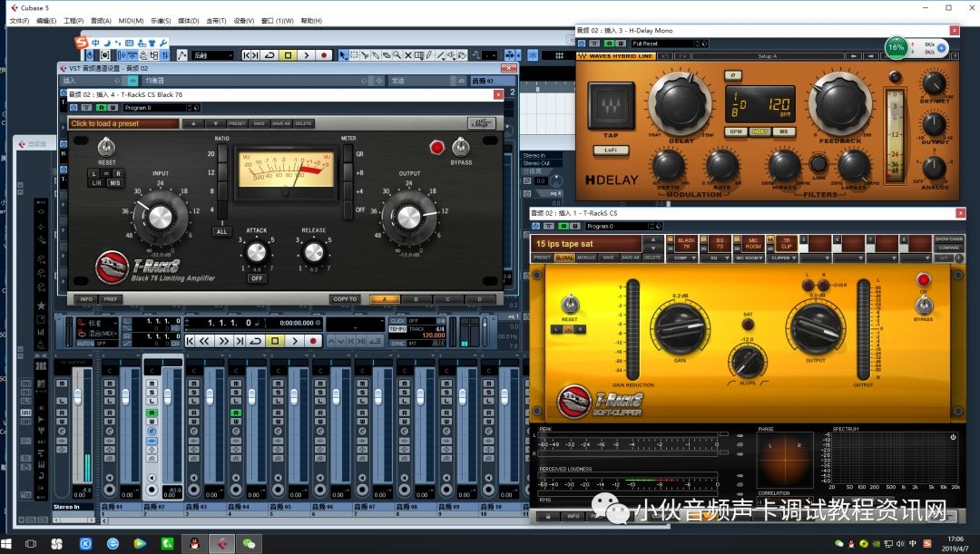Viewport: 980px width, 554px height.
Task: Open the MIDI(M) menu
Action: click(131, 21)
